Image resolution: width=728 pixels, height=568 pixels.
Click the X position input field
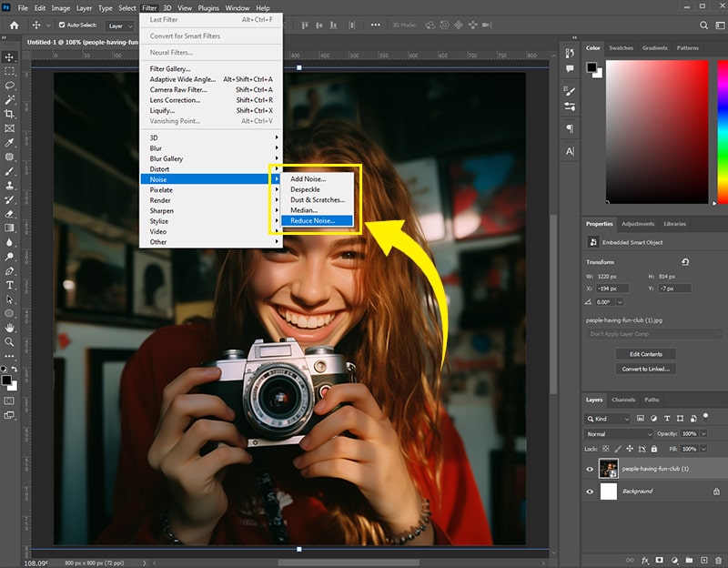click(612, 289)
